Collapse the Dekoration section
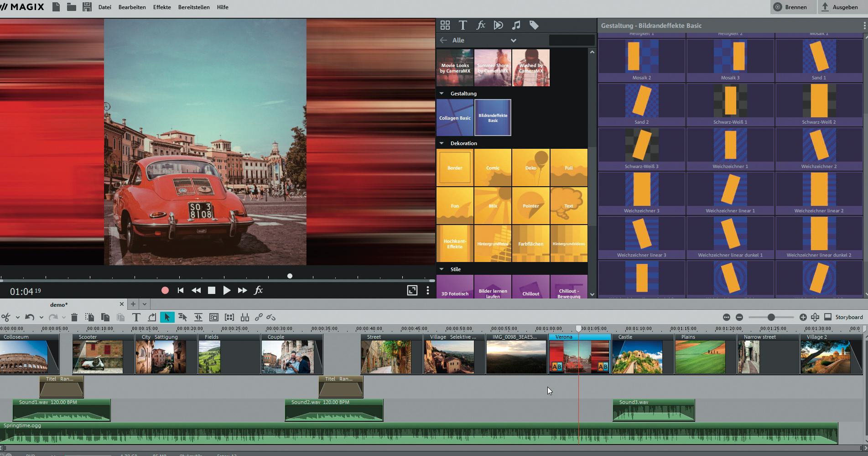The width and height of the screenshot is (868, 456). click(x=442, y=143)
